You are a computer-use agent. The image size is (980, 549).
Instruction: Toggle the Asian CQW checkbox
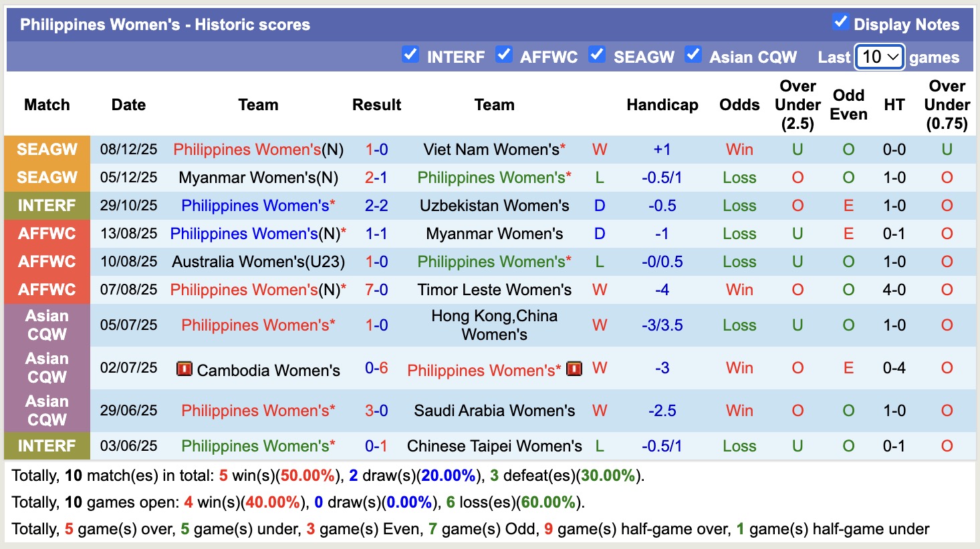click(693, 55)
